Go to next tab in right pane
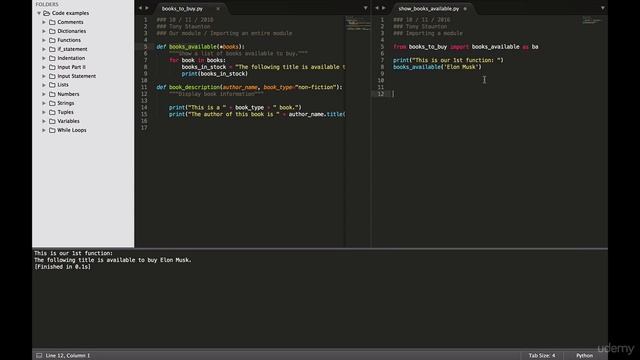This screenshot has height=360, width=640. (x=384, y=8)
